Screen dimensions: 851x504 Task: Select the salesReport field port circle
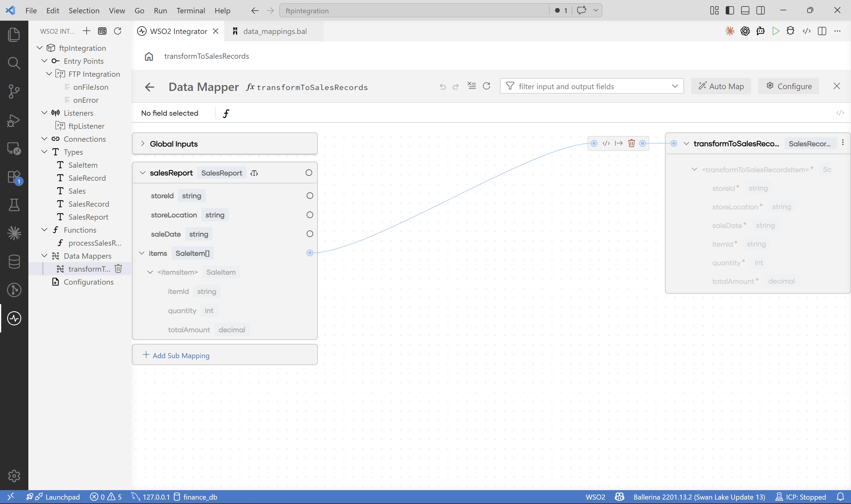308,172
